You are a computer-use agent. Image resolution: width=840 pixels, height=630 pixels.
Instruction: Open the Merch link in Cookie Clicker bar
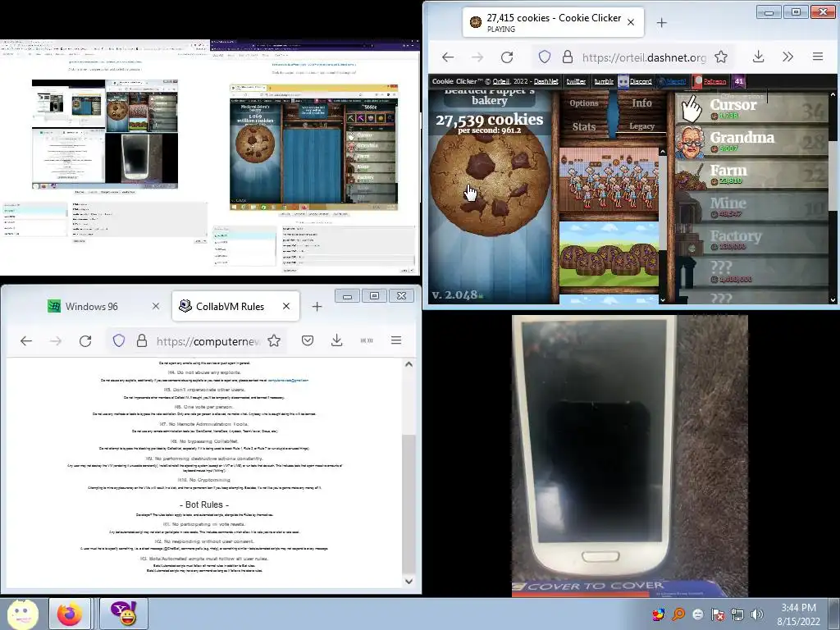(672, 81)
